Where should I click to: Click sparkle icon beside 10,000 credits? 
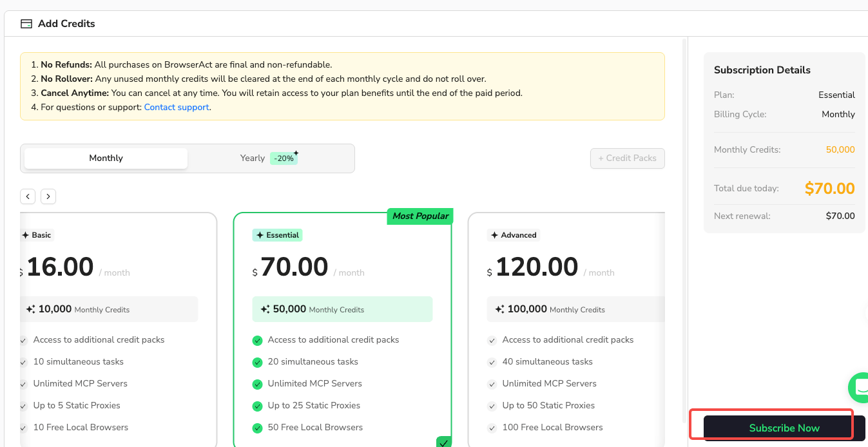tap(30, 309)
